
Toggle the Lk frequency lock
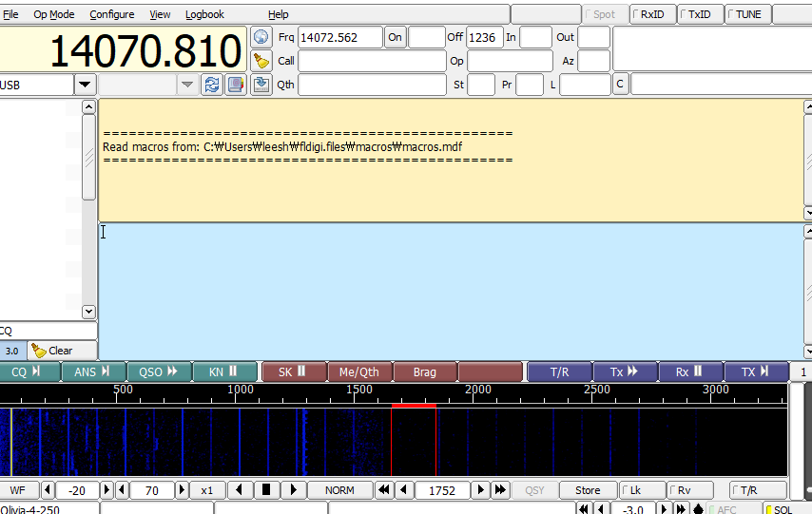(x=642, y=489)
